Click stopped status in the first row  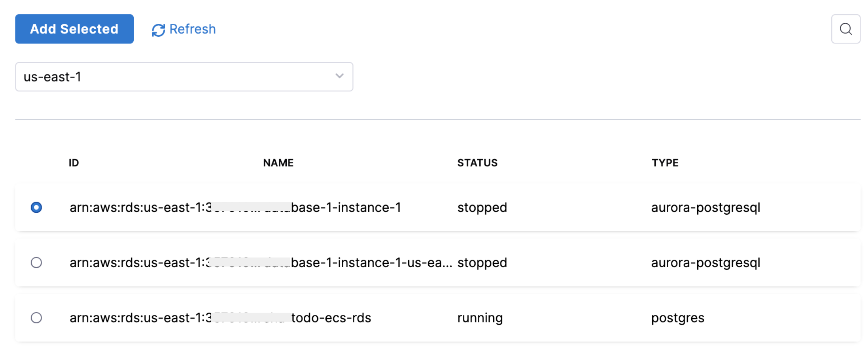(482, 207)
